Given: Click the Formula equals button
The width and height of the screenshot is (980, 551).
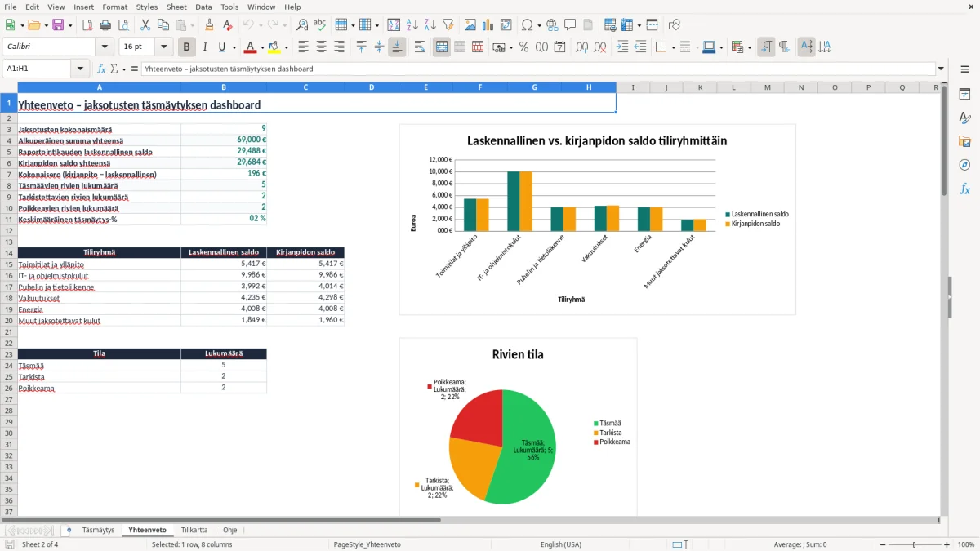Looking at the screenshot, I should 135,69.
